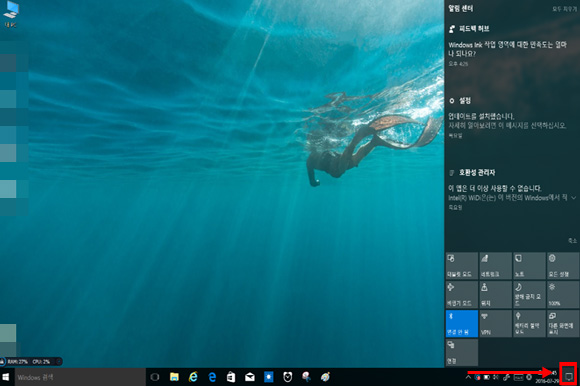Click the pen/link icon in system tray
This screenshot has width=580, height=387.
click(506, 377)
